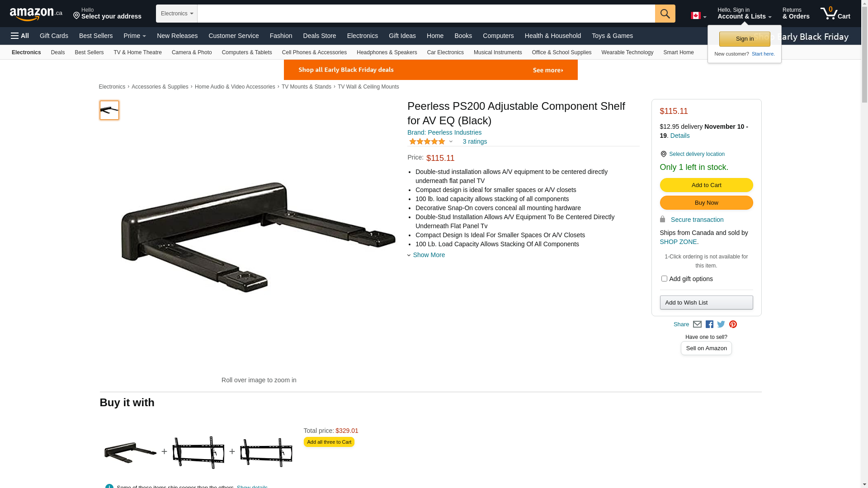Expand Show More product features
868x488 pixels.
[x=426, y=255]
